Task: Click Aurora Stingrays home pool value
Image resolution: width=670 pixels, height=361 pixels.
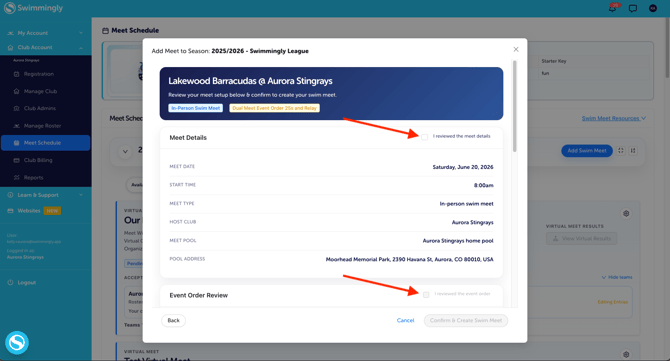Action: tap(458, 241)
